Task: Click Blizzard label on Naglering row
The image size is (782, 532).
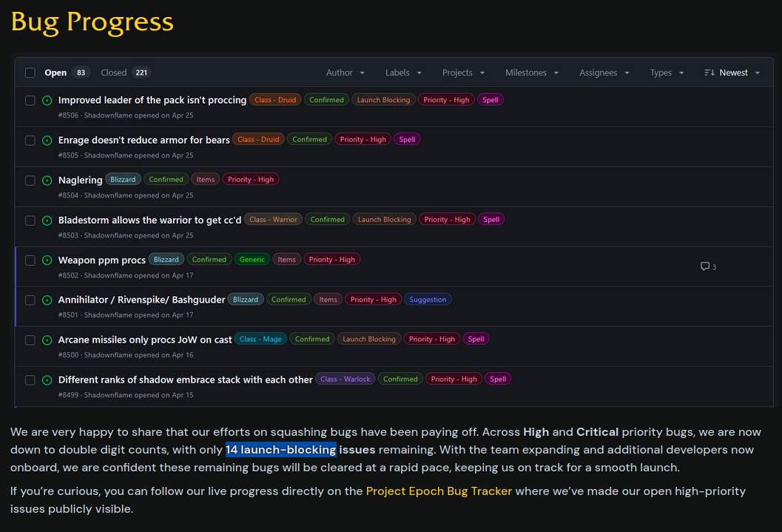Action: pos(123,180)
